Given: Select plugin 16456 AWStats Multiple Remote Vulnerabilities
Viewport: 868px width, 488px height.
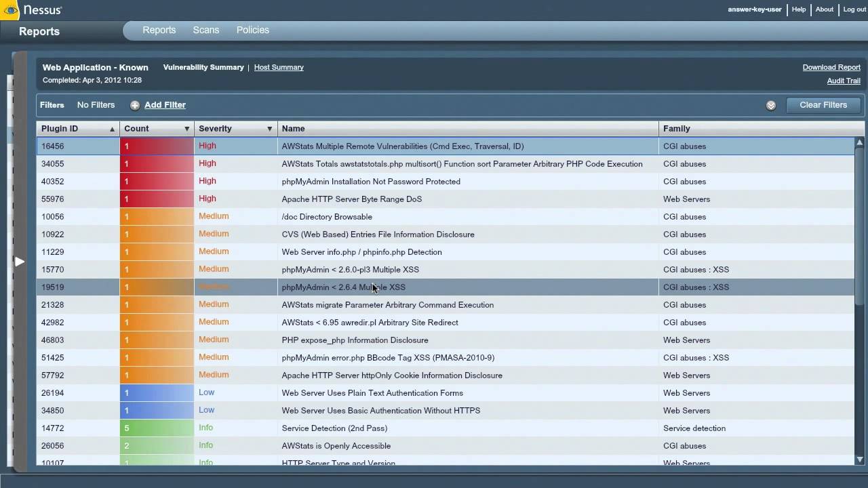Looking at the screenshot, I should pyautogui.click(x=446, y=146).
